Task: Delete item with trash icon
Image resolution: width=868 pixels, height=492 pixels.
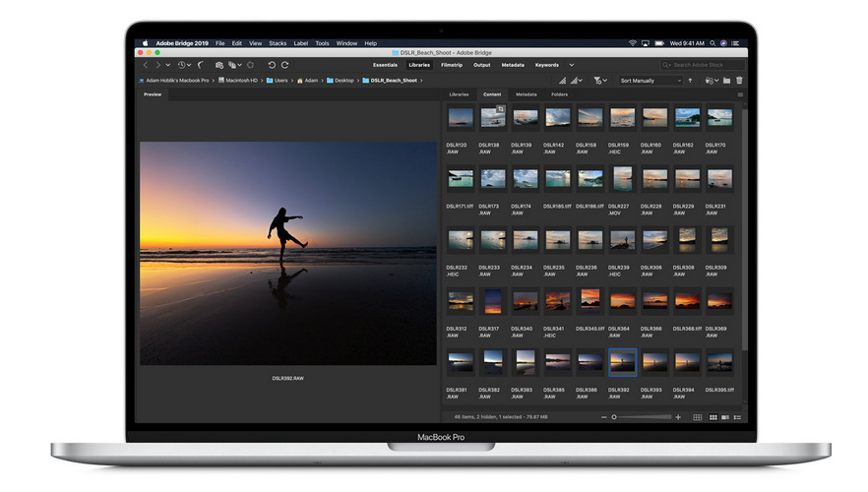Action: point(740,81)
